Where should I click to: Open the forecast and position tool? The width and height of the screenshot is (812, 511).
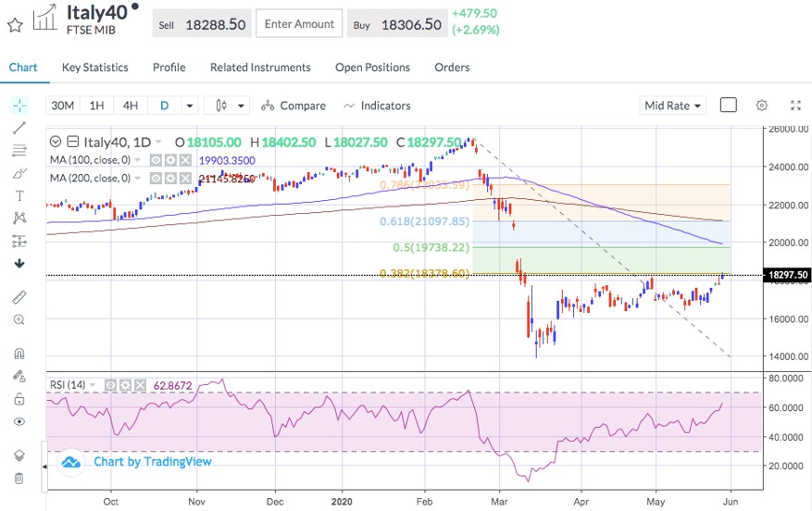click(x=19, y=241)
